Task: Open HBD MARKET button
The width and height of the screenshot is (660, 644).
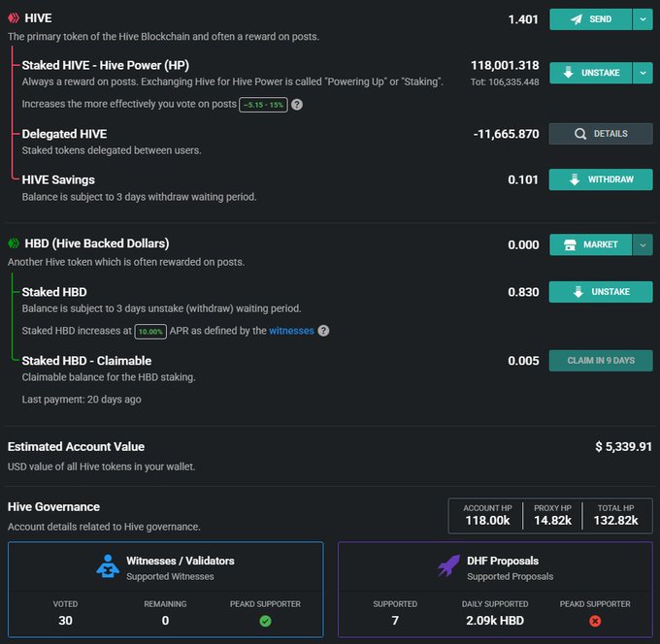Action: pyautogui.click(x=590, y=244)
